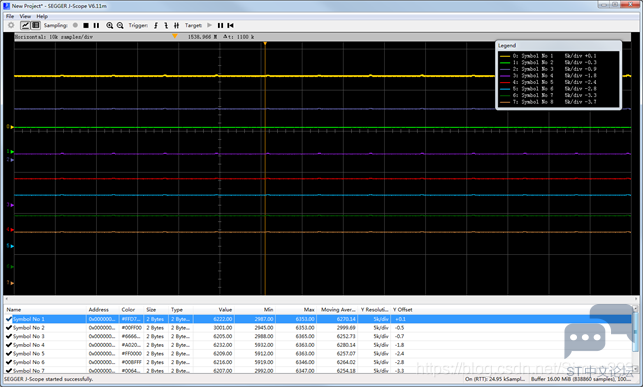
Task: Click the Type column header
Action: (181, 310)
